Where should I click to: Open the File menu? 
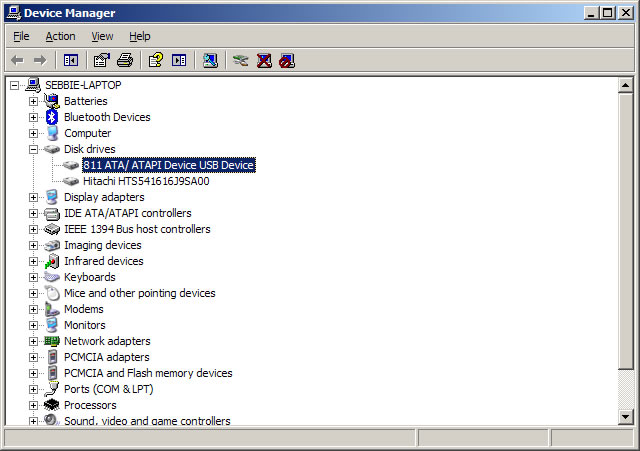point(21,36)
